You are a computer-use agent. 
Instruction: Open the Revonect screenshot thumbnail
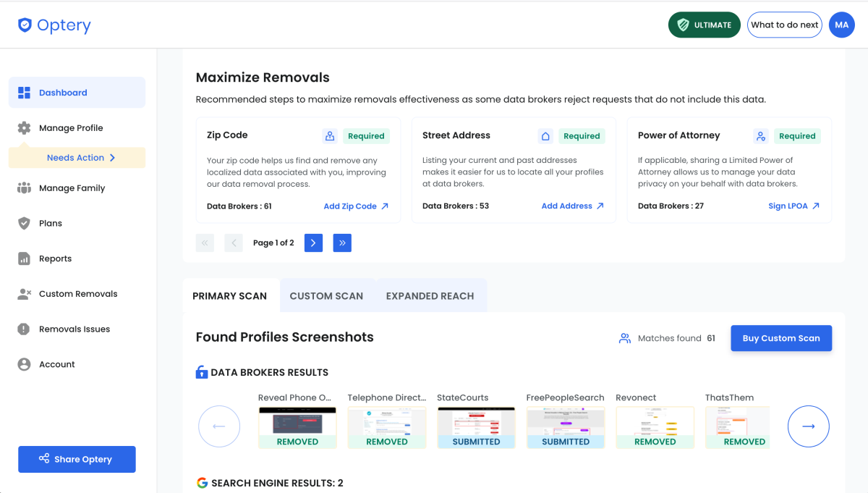point(655,427)
